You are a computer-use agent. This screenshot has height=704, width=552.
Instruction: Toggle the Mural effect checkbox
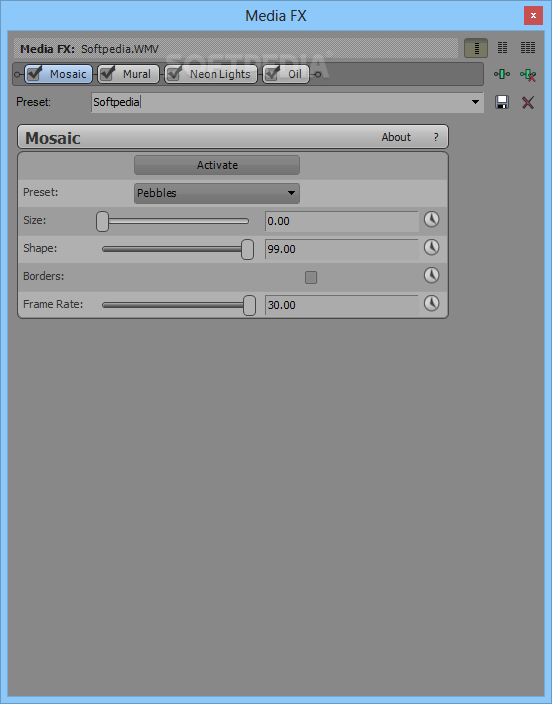click(107, 74)
